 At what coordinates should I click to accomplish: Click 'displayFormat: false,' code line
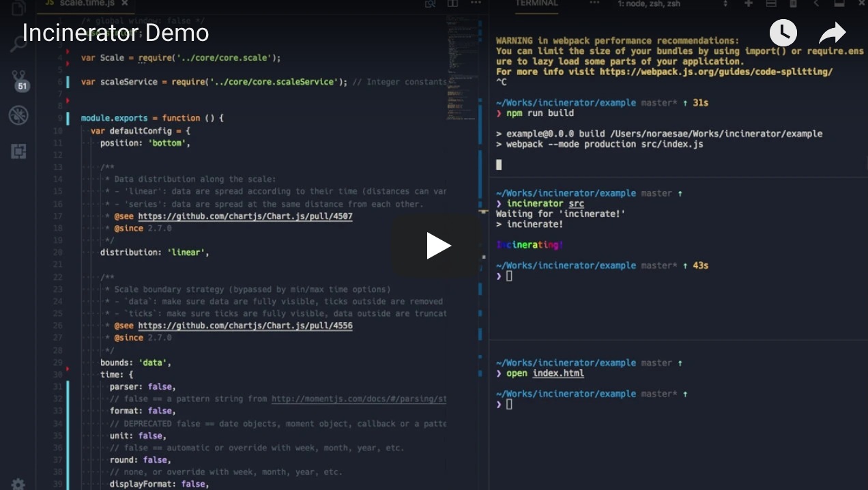click(x=159, y=484)
